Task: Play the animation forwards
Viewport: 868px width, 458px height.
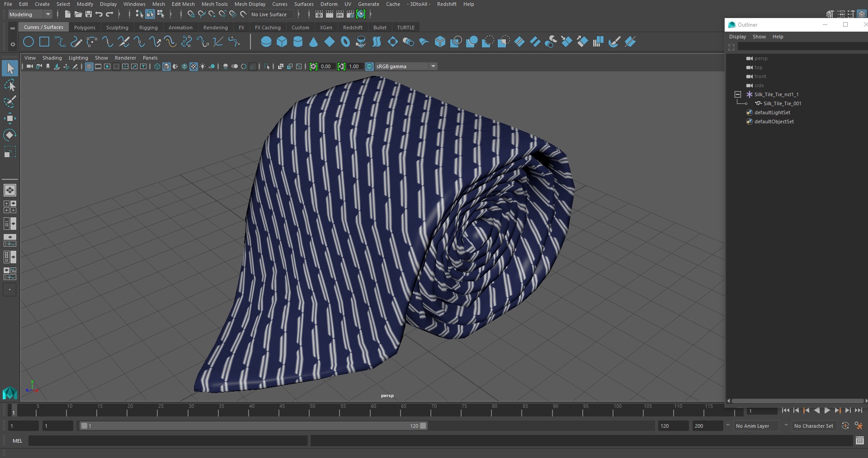Action: 827,411
